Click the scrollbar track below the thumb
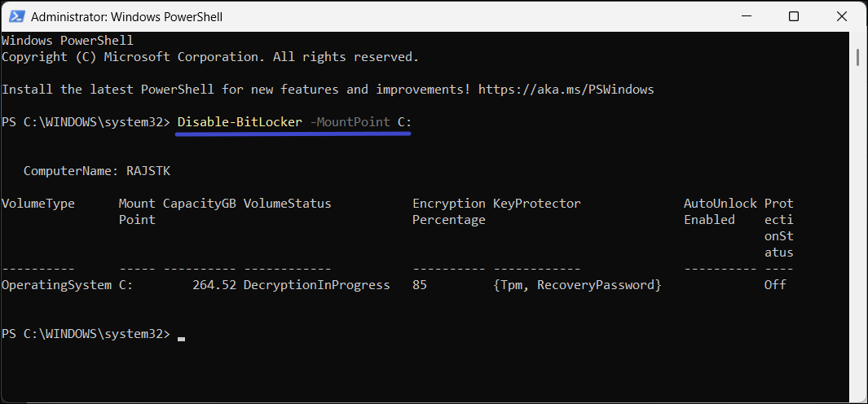The image size is (868, 404). click(x=858, y=244)
